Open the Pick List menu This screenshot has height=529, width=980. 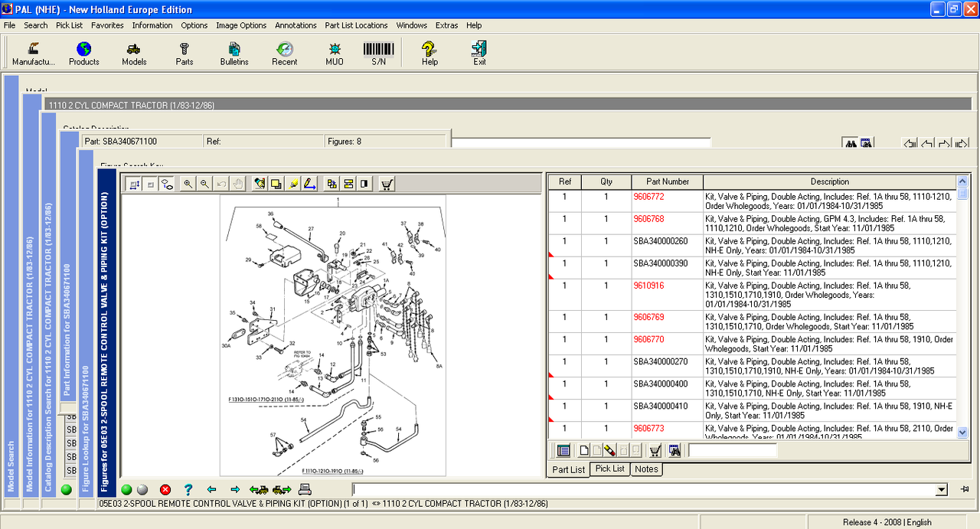[x=70, y=25]
